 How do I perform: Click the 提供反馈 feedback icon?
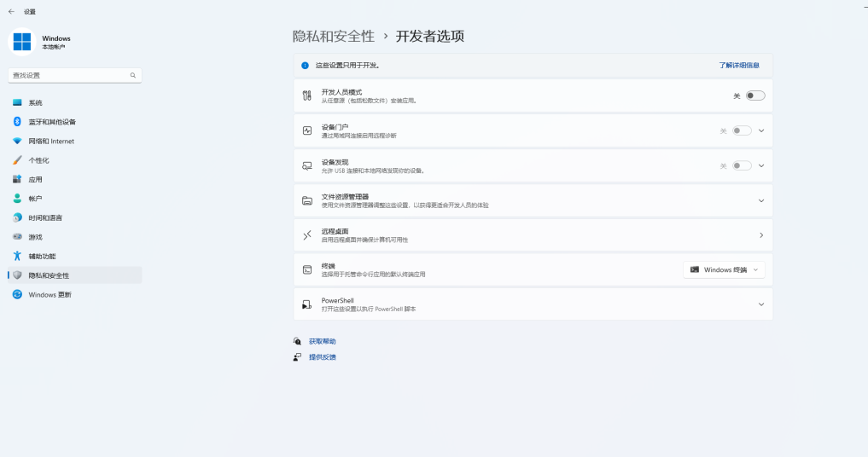(297, 357)
